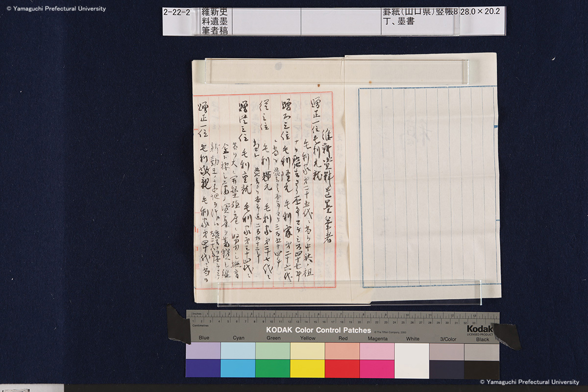
Task: Click the blank blue-lined page on the right
Action: click(x=427, y=186)
